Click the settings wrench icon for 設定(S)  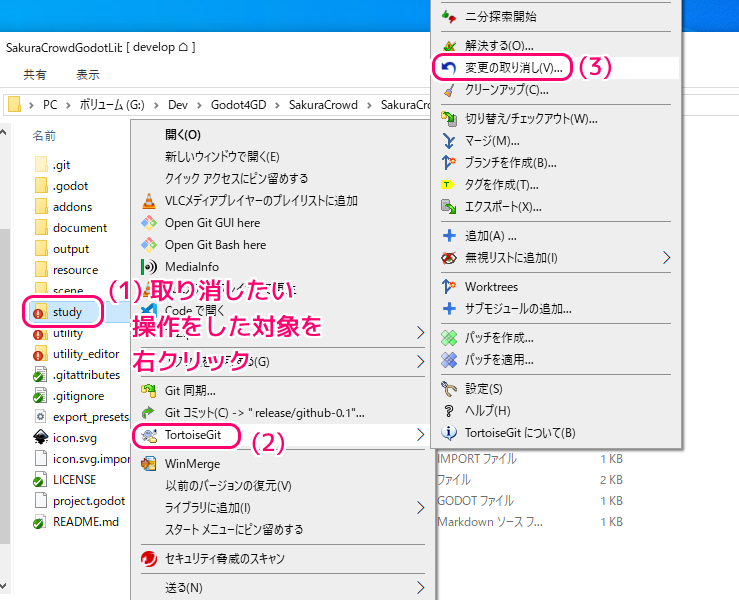click(449, 388)
